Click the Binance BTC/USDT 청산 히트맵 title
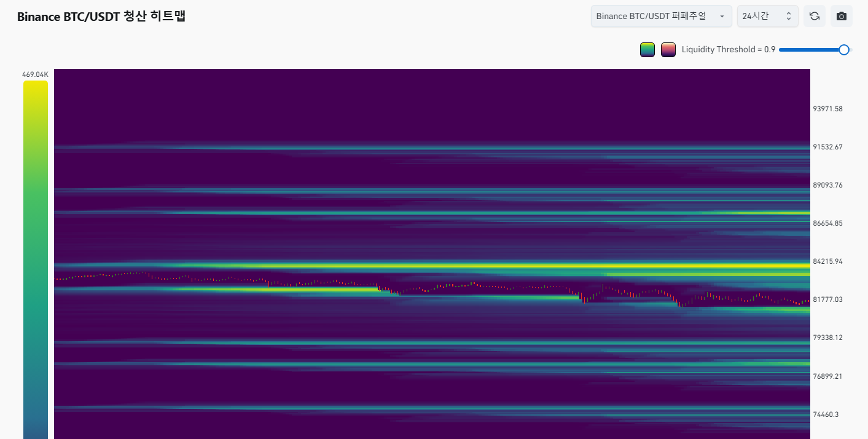 click(x=101, y=17)
